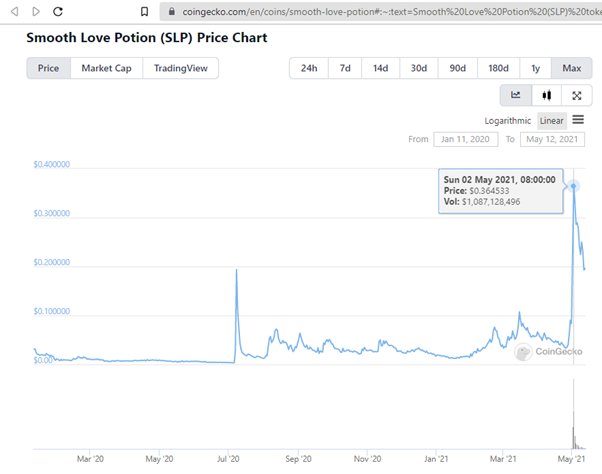Screen dimensions: 602x474
Task: Set chart range to 30d
Action: coord(419,68)
